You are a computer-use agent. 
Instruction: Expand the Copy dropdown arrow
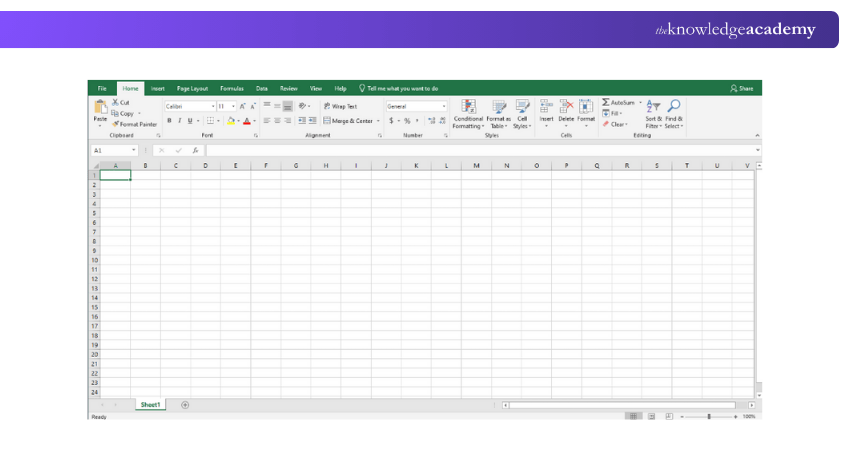(x=139, y=113)
